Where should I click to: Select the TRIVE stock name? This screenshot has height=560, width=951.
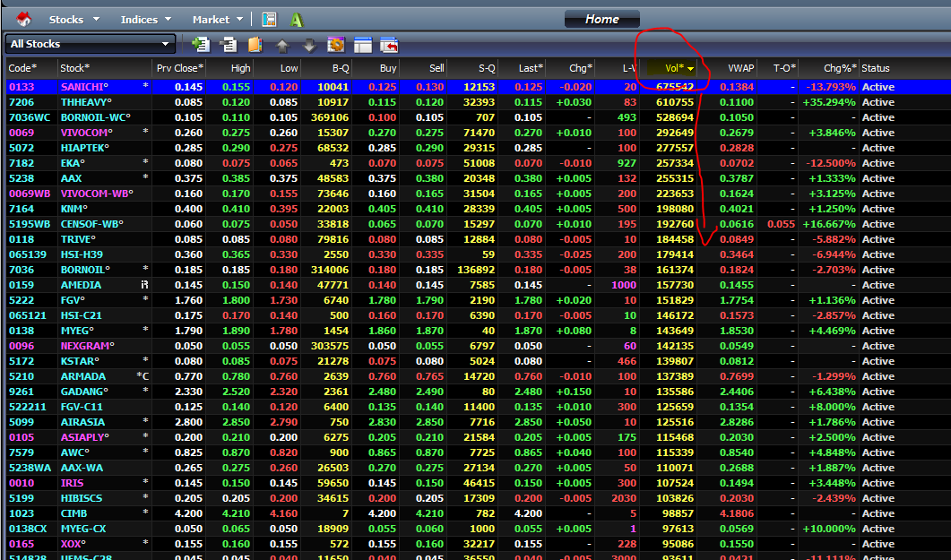click(78, 239)
